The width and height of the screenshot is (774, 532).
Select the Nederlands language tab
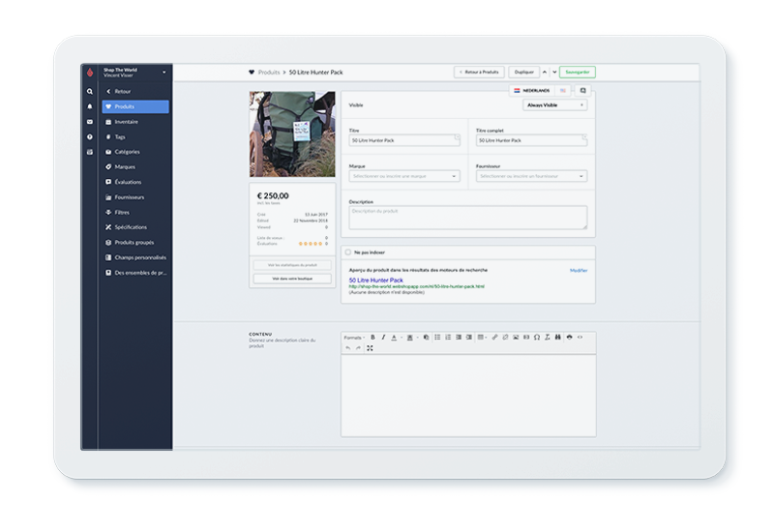(532, 91)
